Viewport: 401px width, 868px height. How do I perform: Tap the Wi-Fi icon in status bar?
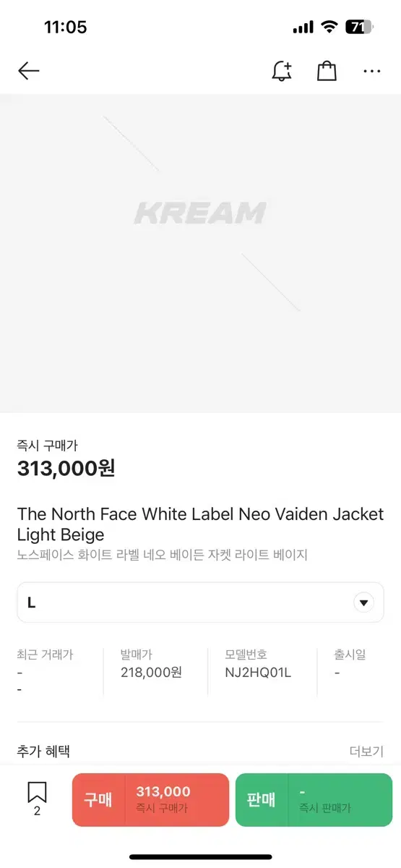click(x=329, y=27)
